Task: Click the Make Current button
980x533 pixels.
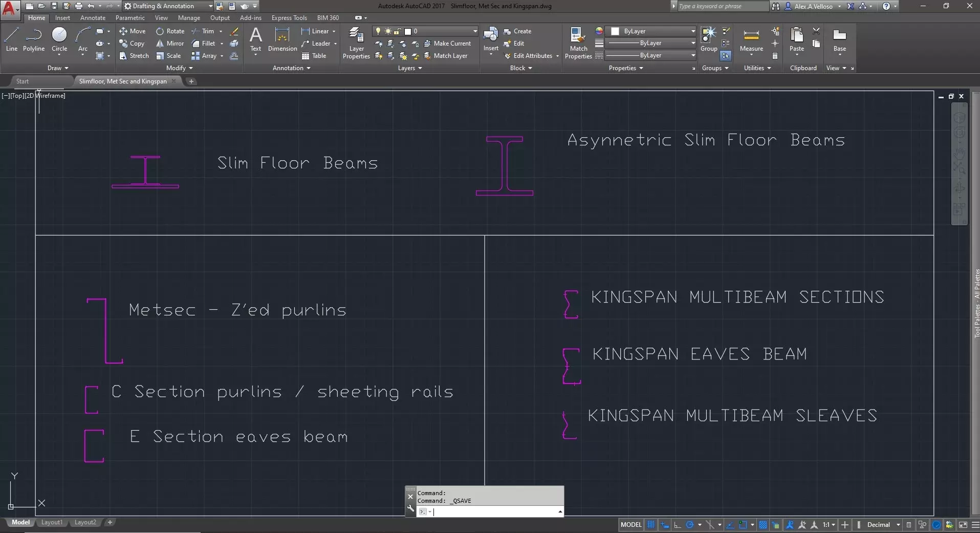Action: point(447,44)
